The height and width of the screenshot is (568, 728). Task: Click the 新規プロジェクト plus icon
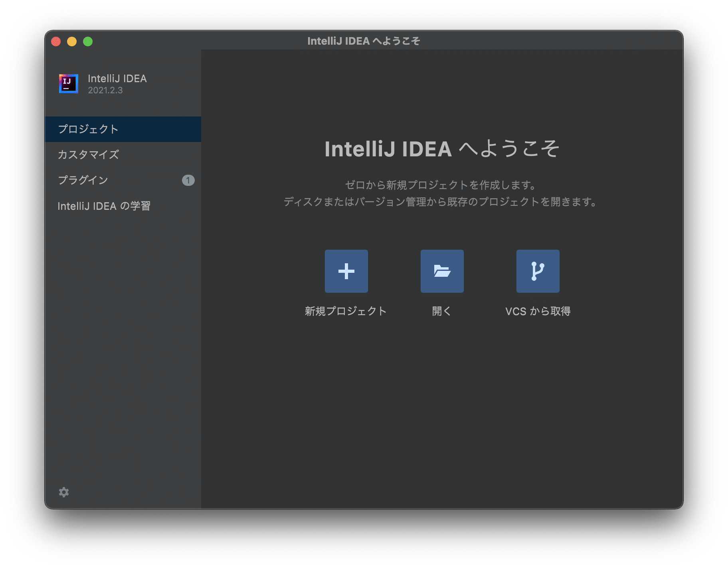346,271
